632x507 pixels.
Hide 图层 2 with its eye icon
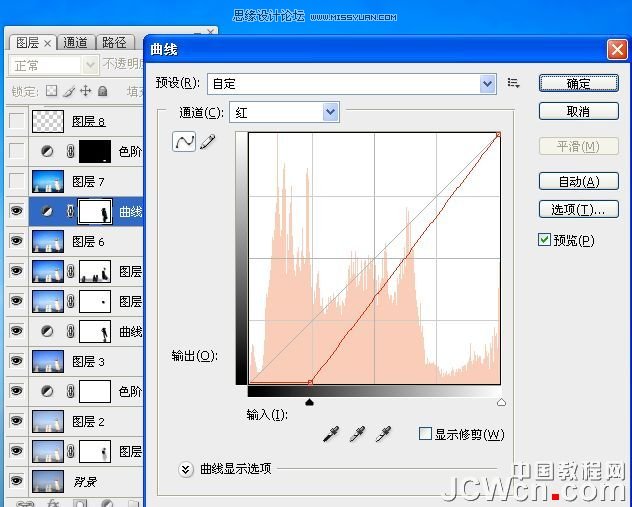(17, 420)
